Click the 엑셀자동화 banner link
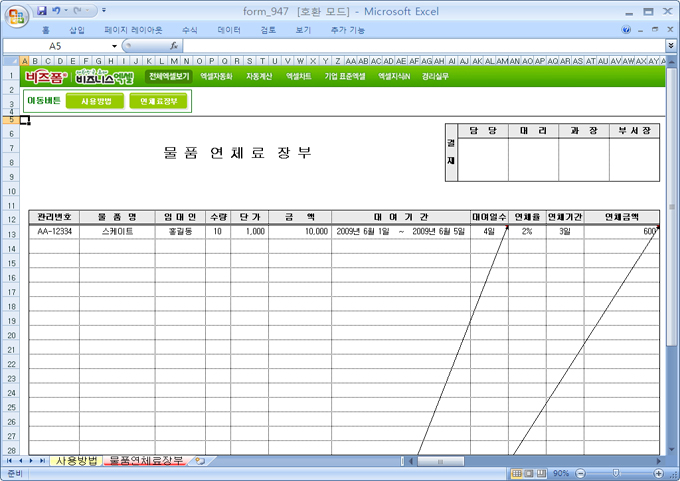Image resolution: width=680 pixels, height=481 pixels. point(216,76)
